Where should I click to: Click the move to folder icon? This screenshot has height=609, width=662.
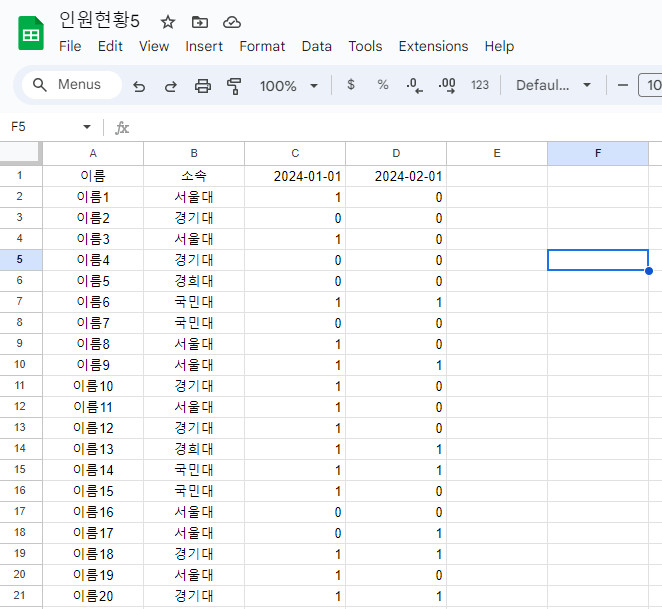(200, 22)
